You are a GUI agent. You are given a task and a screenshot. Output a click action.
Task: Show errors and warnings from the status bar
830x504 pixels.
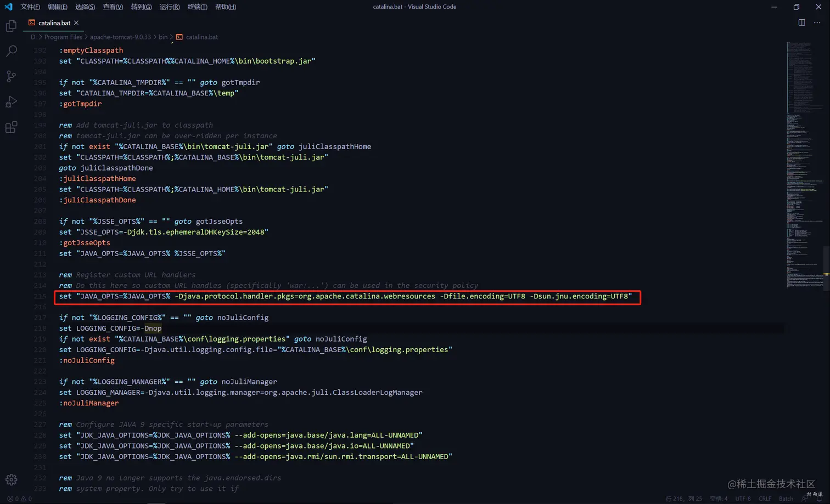19,499
